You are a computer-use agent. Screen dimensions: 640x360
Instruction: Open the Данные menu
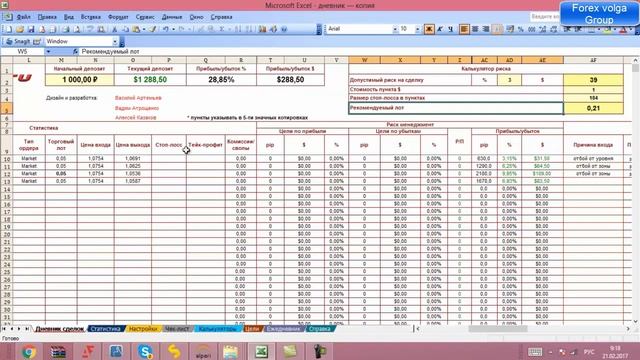[172, 17]
